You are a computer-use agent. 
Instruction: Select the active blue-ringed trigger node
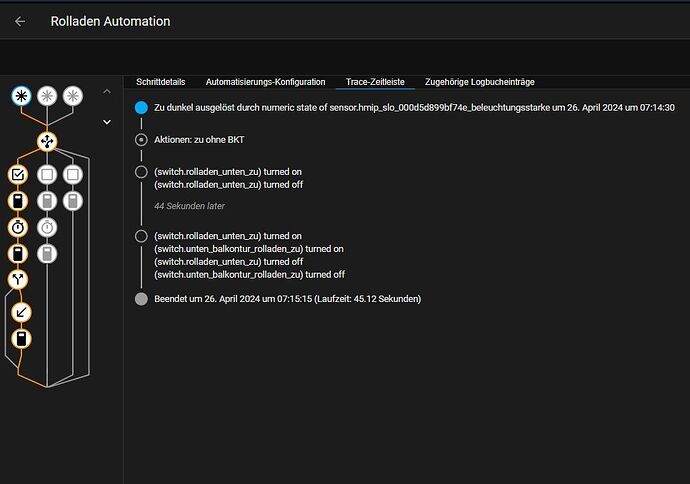(x=21, y=96)
